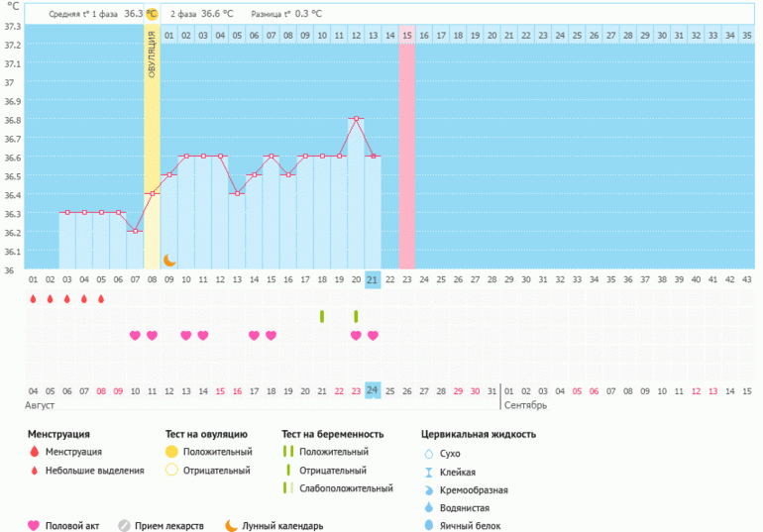Image resolution: width=763 pixels, height=532 pixels.
Task: Click the yellow Овуляция column
Action: click(x=152, y=149)
